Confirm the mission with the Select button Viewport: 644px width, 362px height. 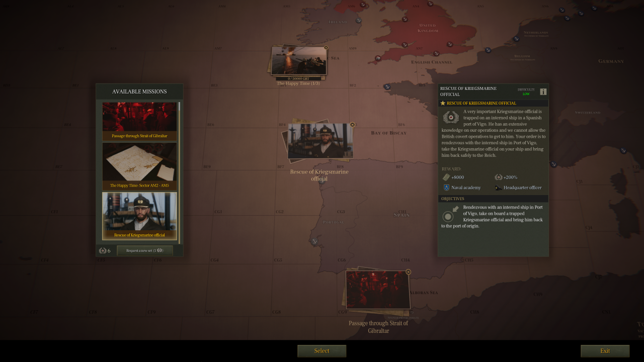coord(321,351)
